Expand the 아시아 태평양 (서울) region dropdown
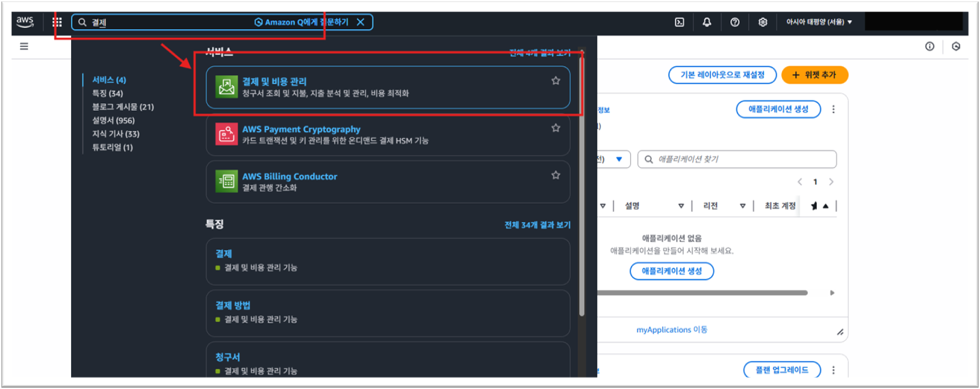 point(819,22)
